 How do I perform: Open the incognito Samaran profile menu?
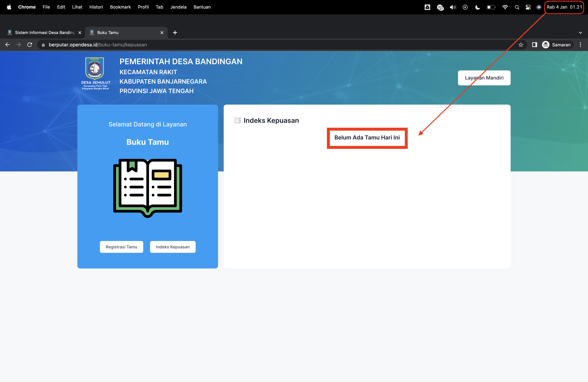pos(556,45)
